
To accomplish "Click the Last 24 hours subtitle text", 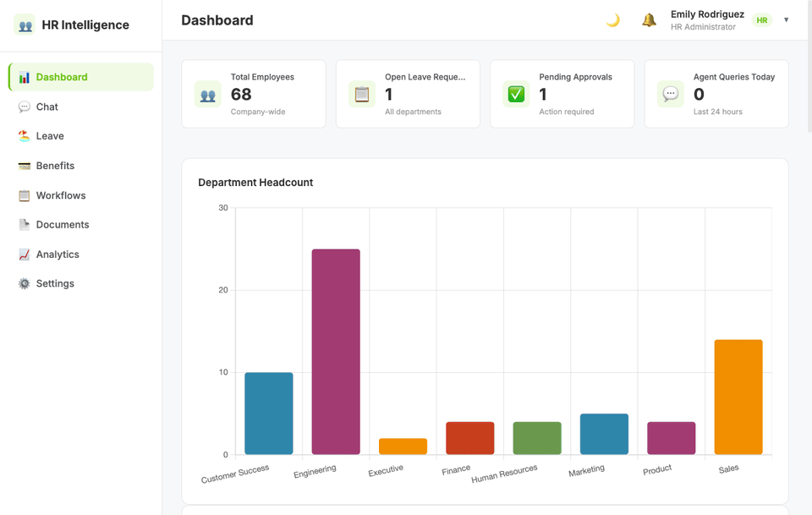I will pos(718,112).
